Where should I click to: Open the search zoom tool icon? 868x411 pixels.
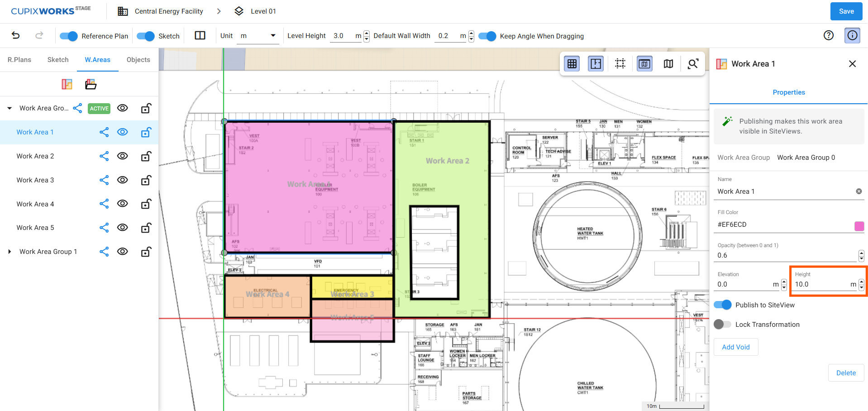693,64
